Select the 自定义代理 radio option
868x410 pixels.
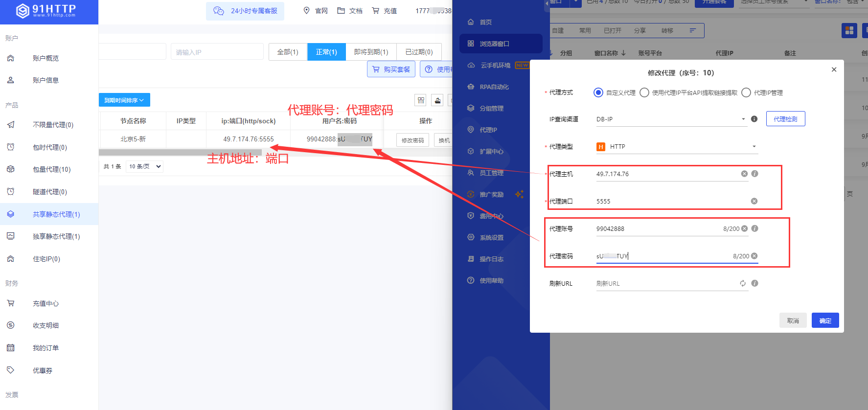pyautogui.click(x=598, y=92)
